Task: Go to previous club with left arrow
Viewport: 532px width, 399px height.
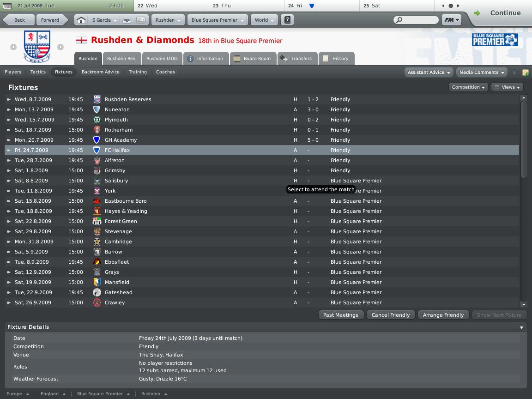Action: point(13,47)
